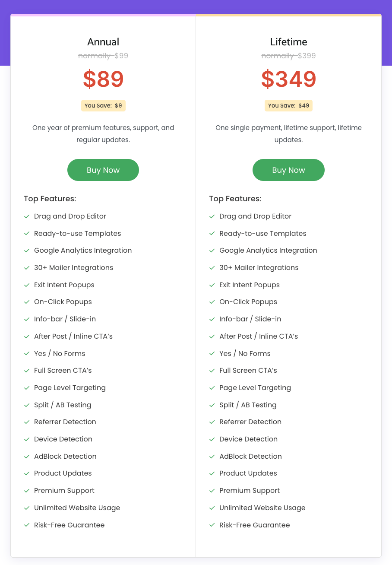Select the Lifetime plan heading
Image resolution: width=392 pixels, height=565 pixels.
tap(288, 42)
